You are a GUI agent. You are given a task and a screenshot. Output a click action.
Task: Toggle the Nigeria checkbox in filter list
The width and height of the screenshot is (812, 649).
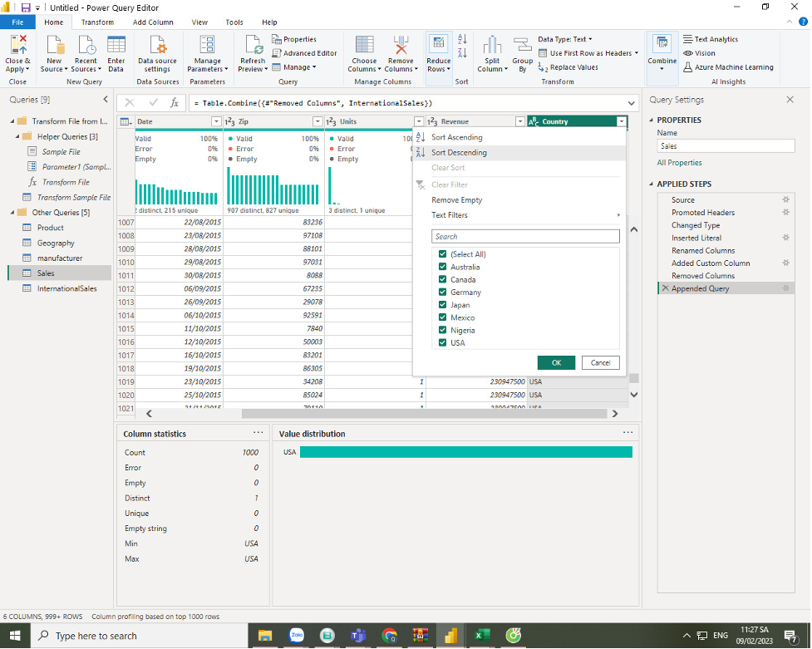click(x=443, y=331)
